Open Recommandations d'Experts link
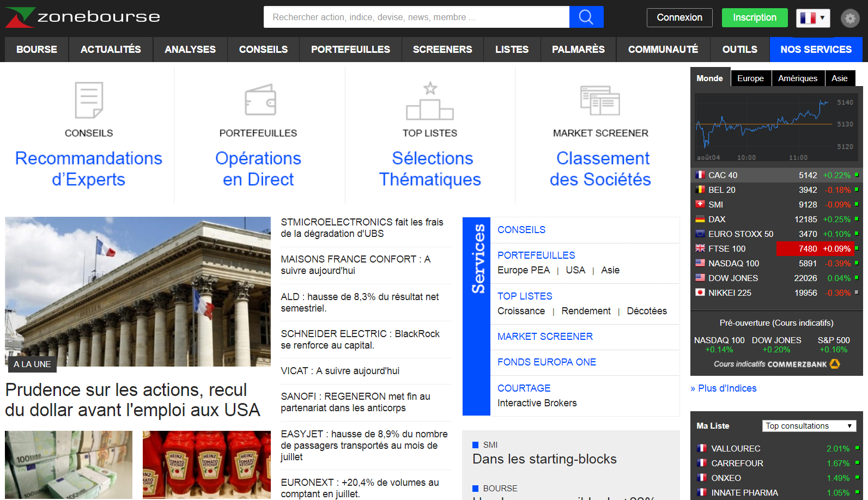The width and height of the screenshot is (868, 500). point(89,169)
